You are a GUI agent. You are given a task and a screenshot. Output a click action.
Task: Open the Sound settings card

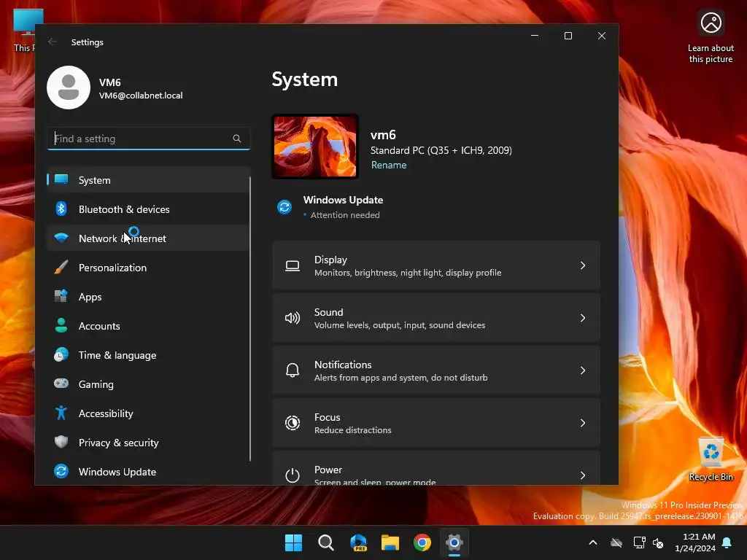[x=436, y=318]
